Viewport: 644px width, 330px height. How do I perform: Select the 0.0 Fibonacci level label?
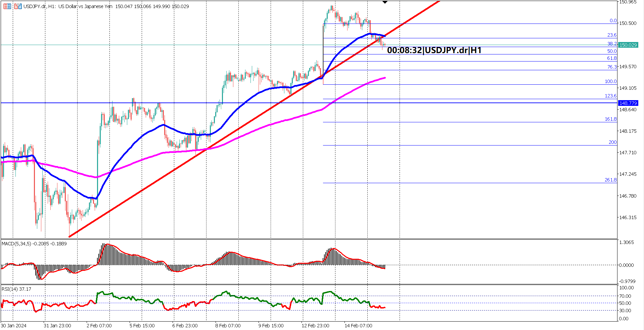[613, 20]
